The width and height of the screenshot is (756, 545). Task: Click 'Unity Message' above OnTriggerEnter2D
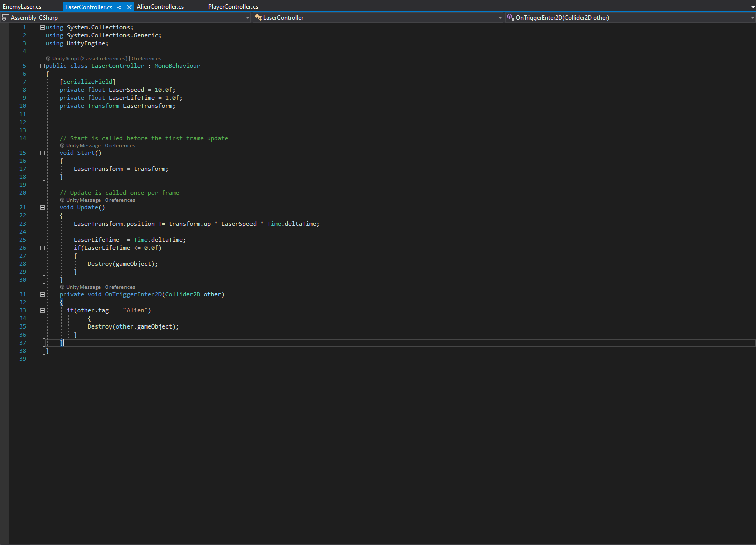pyautogui.click(x=83, y=287)
